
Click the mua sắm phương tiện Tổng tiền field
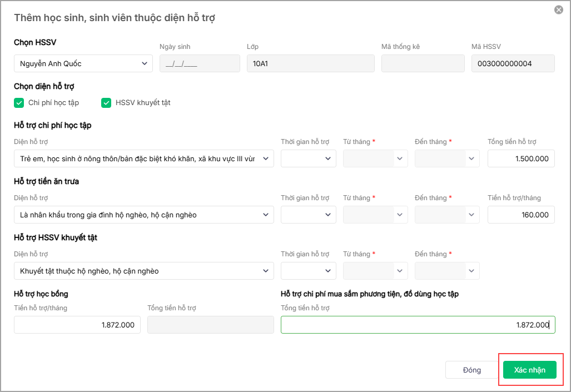[x=418, y=325]
